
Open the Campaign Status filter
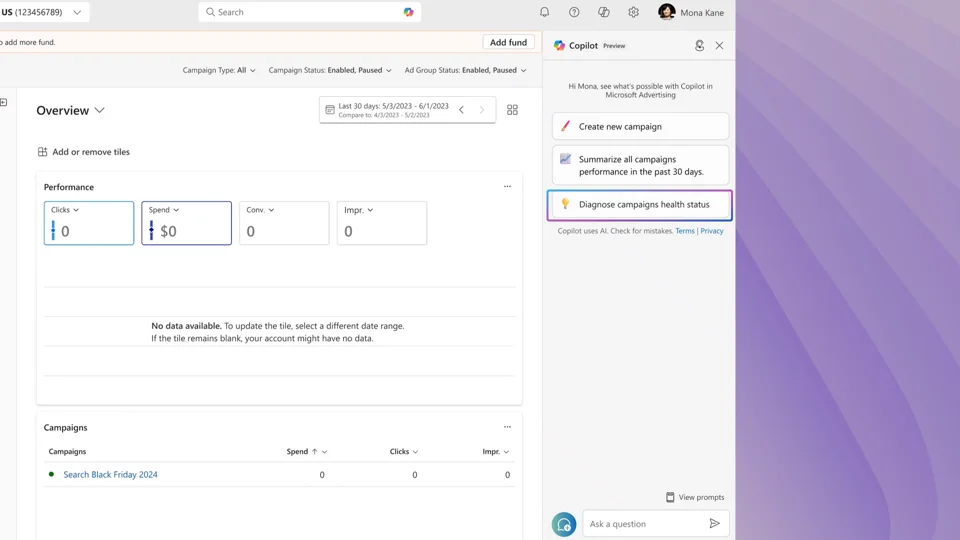coord(330,70)
